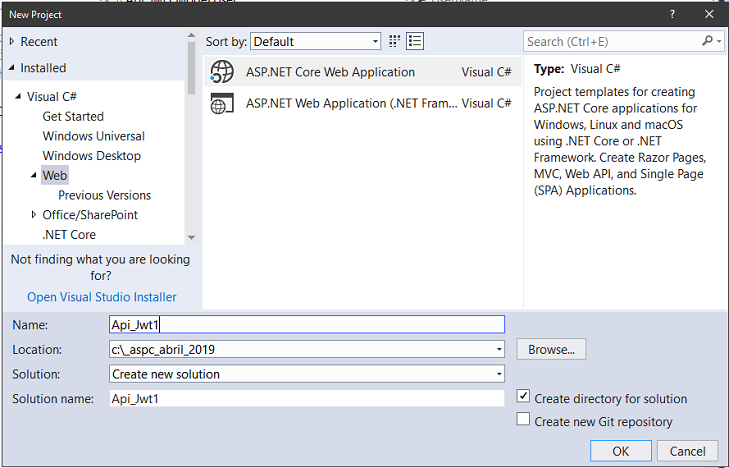Viewport: 729px width, 468px height.
Task: Click the Solution name input field
Action: 307,399
